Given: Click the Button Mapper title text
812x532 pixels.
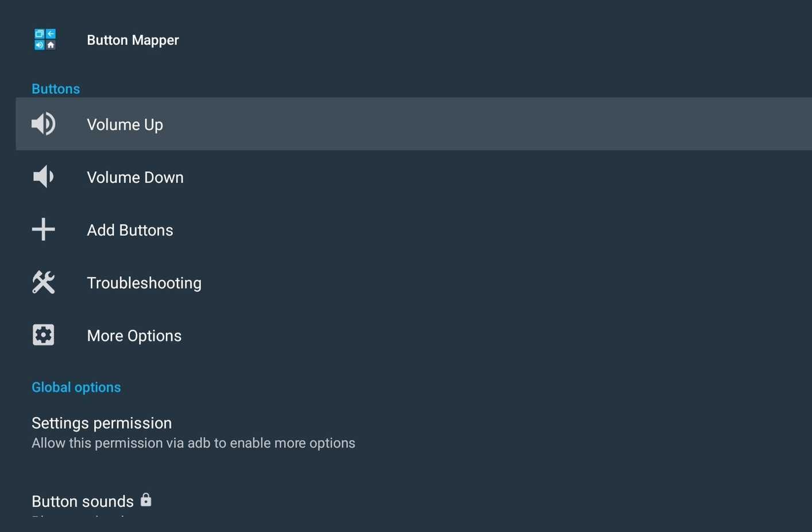Looking at the screenshot, I should (133, 40).
